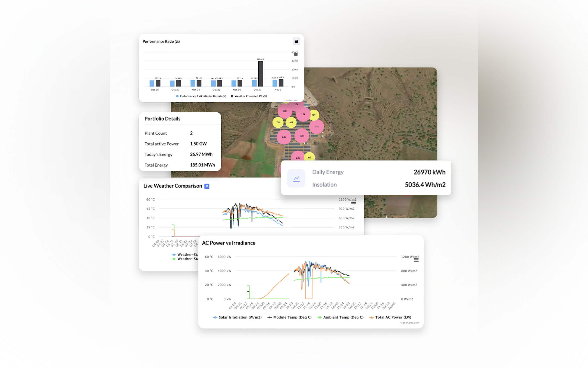Open the Live Weather Comparison expand arrow icon

pyautogui.click(x=207, y=186)
